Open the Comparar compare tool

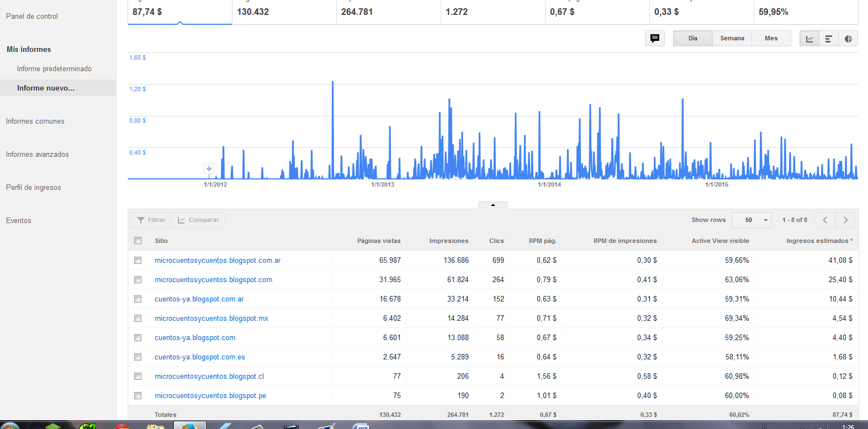pos(198,220)
